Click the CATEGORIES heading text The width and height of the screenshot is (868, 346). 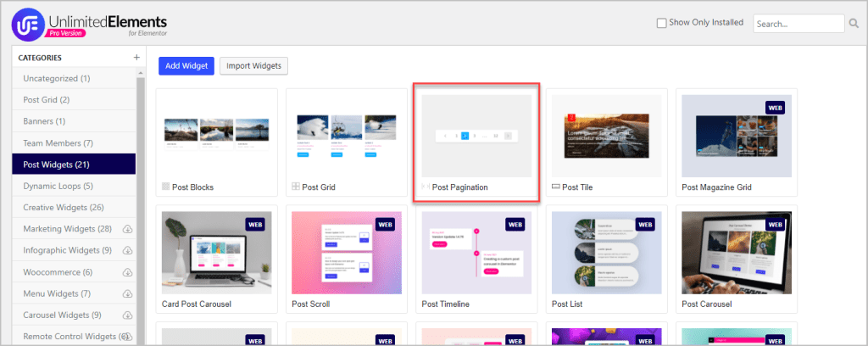(40, 58)
